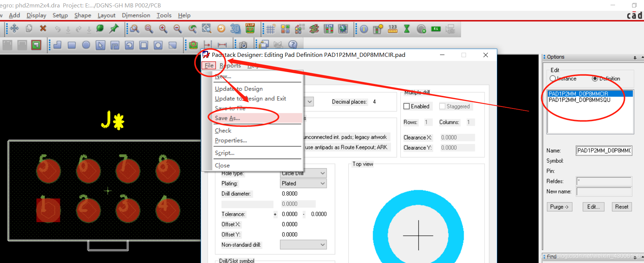Click the Reset button
644x263 pixels.
point(621,207)
